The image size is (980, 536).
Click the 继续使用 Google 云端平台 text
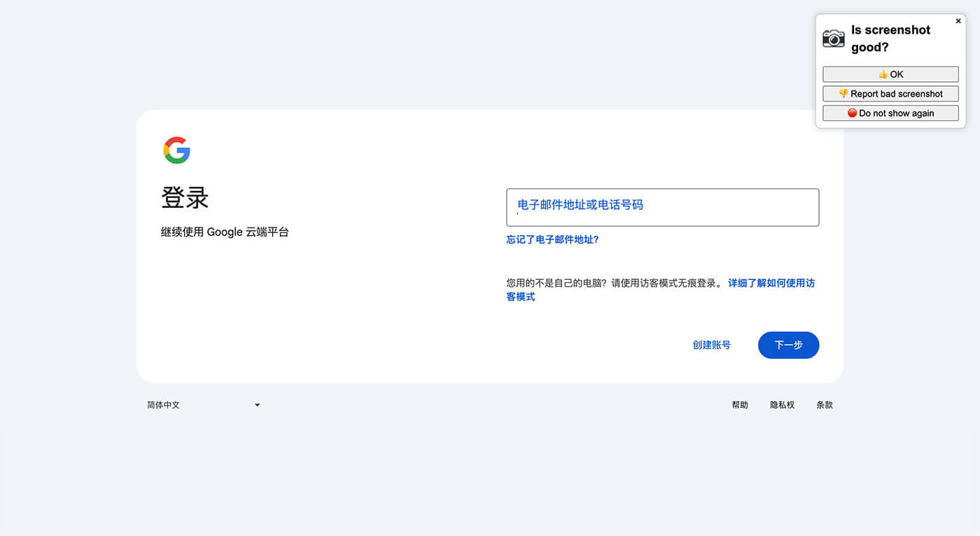[225, 232]
